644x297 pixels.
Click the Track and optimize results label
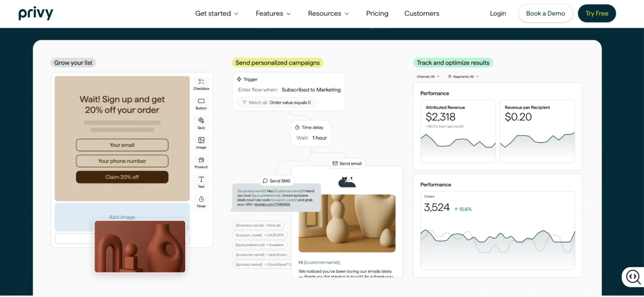tap(453, 63)
